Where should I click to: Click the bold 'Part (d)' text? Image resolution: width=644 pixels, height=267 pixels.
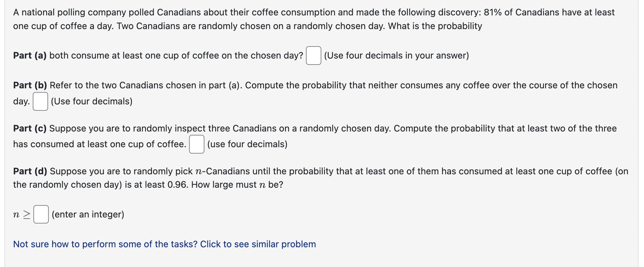[x=30, y=171]
